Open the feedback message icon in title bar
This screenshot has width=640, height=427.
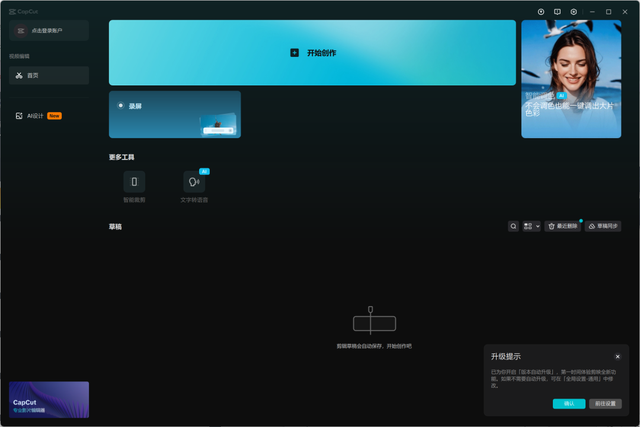[557, 11]
